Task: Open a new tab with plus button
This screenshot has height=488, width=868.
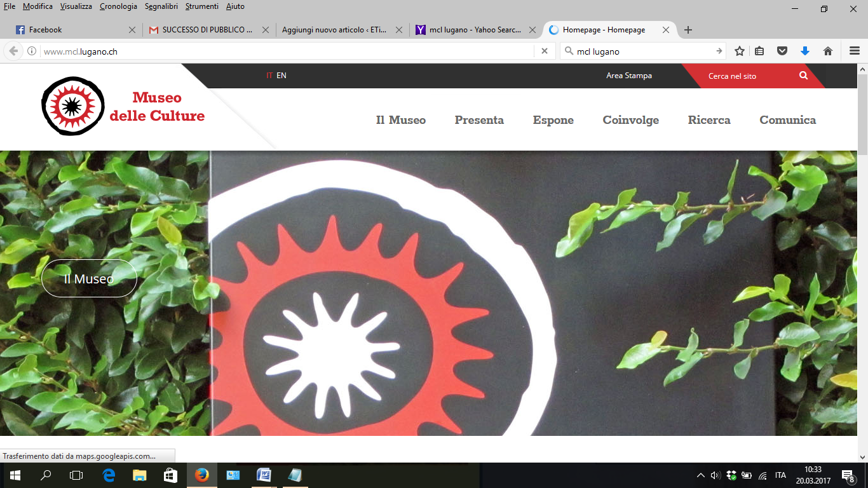Action: 688,30
